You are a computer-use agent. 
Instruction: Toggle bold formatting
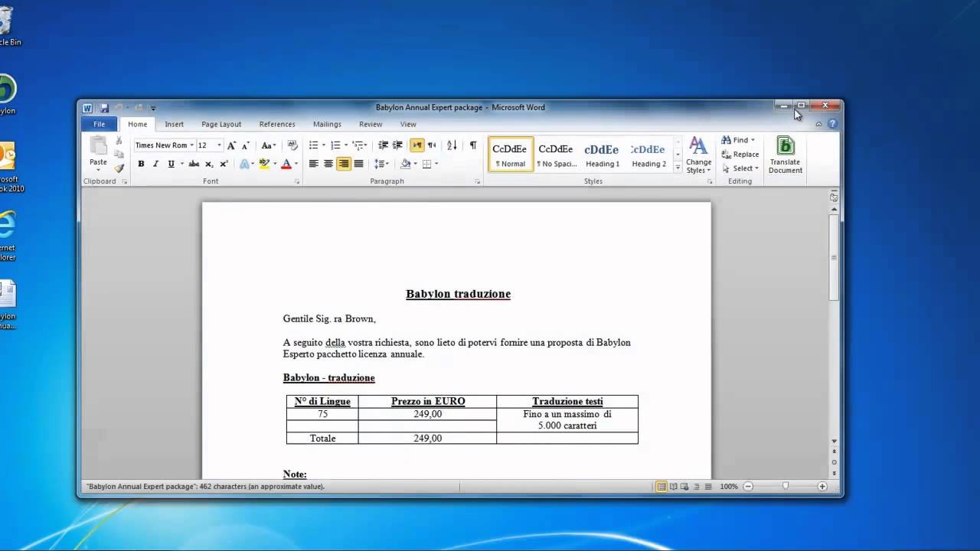coord(141,164)
